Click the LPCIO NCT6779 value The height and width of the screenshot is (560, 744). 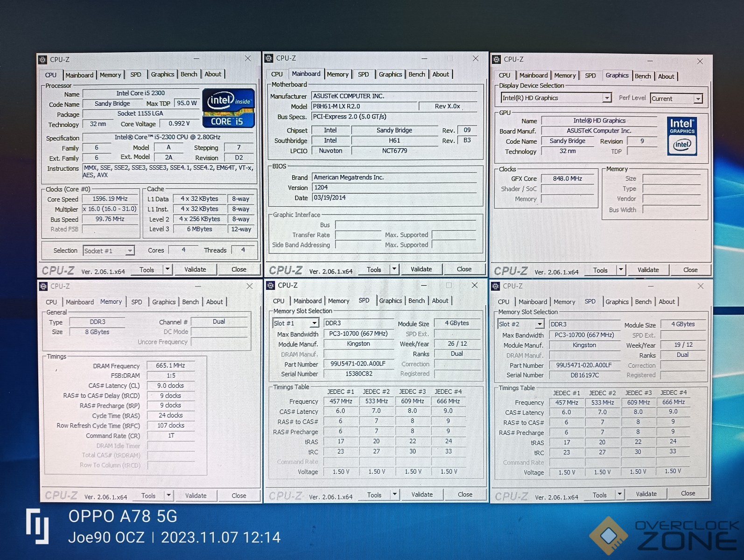pyautogui.click(x=394, y=151)
